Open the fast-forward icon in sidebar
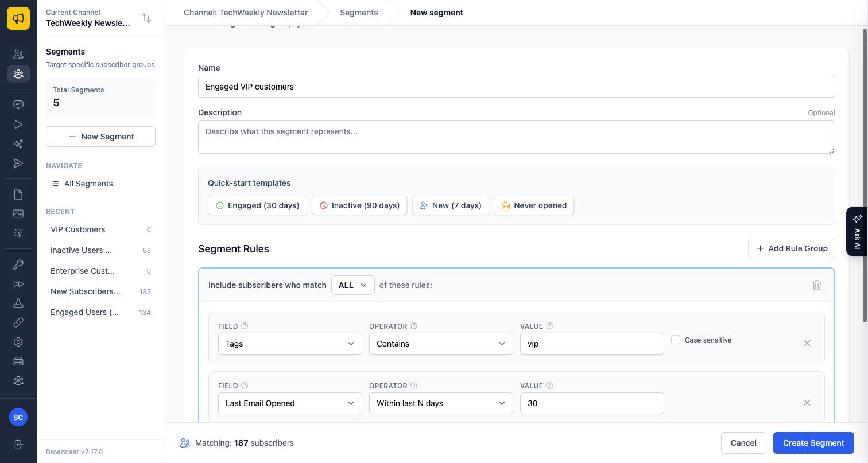Image resolution: width=868 pixels, height=463 pixels. [18, 284]
